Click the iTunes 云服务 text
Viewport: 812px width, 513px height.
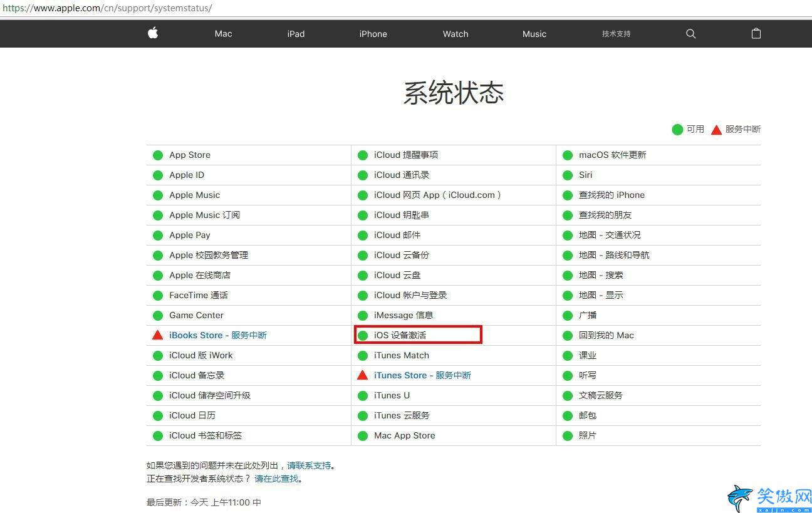click(402, 415)
